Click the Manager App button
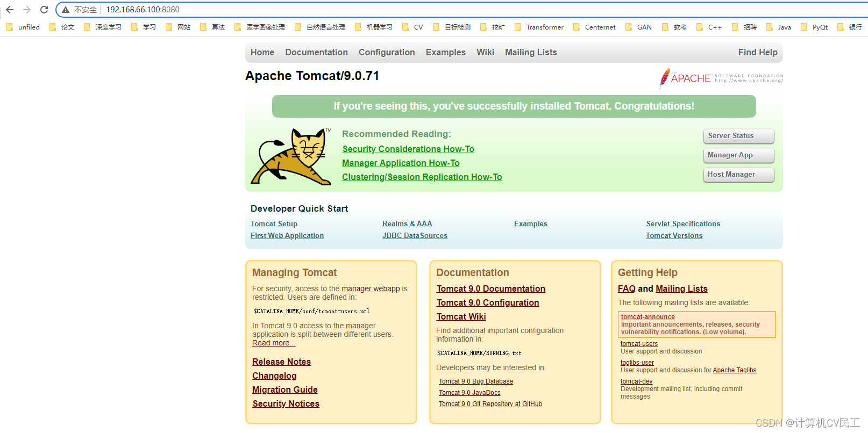868x433 pixels. tap(738, 155)
